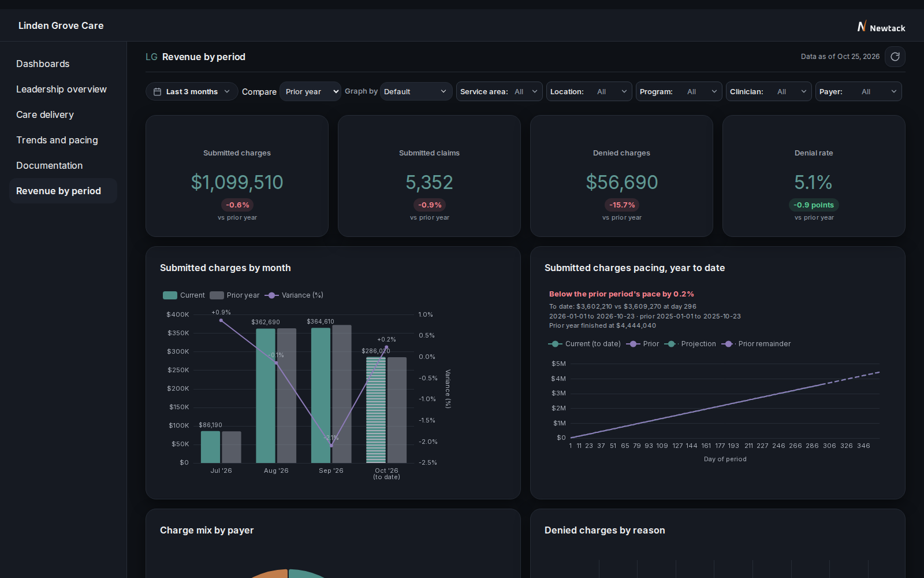Toggle the Current series legend swatch
The height and width of the screenshot is (578, 924).
(x=170, y=295)
